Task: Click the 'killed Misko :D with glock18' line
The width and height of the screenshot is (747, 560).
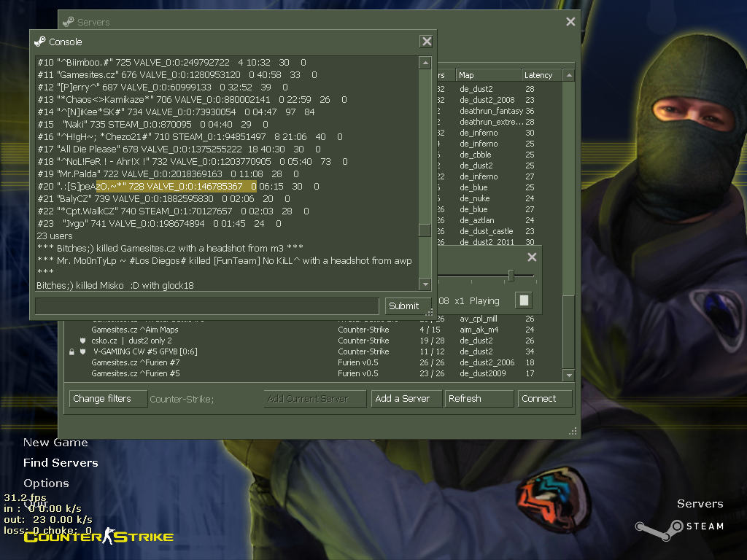Action: tap(115, 285)
